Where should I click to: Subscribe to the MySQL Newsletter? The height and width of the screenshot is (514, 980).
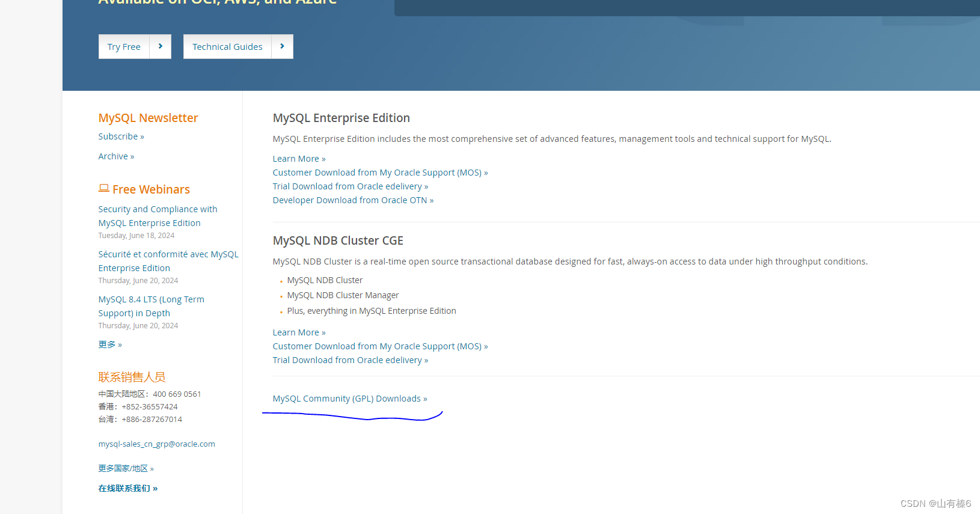(x=121, y=136)
